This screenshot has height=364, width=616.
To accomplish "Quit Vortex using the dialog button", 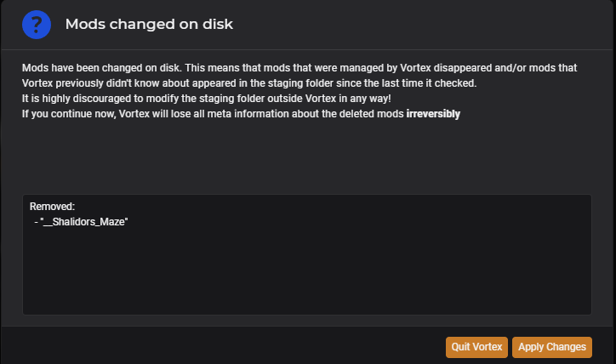I will [476, 347].
